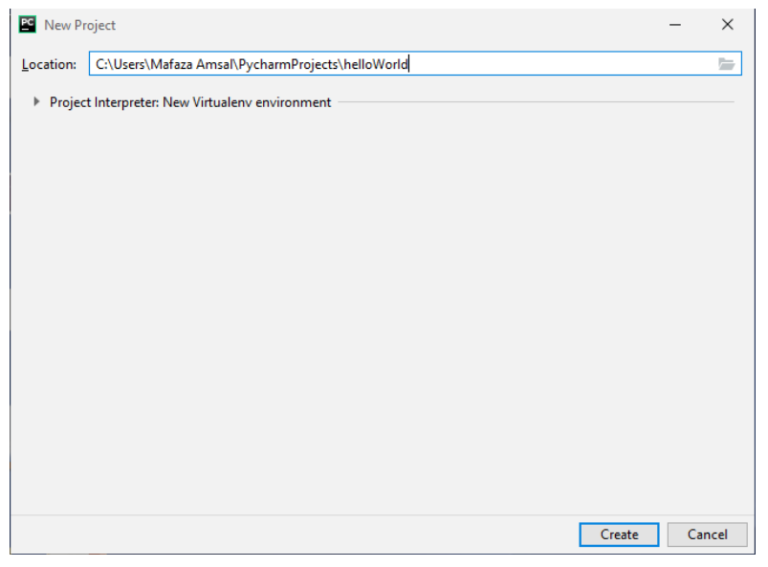Focus the Location path input field

tap(415, 64)
